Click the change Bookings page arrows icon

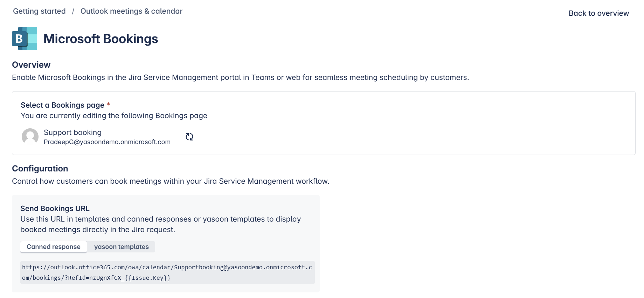[189, 137]
